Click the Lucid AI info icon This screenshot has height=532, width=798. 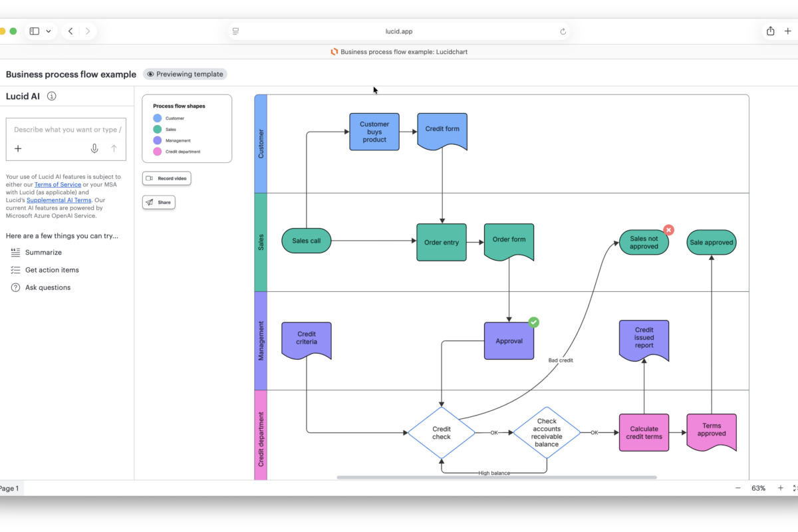[x=52, y=96]
